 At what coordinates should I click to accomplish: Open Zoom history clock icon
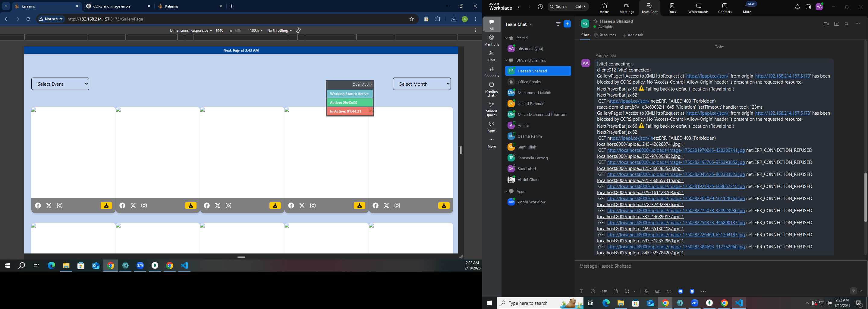[540, 7]
